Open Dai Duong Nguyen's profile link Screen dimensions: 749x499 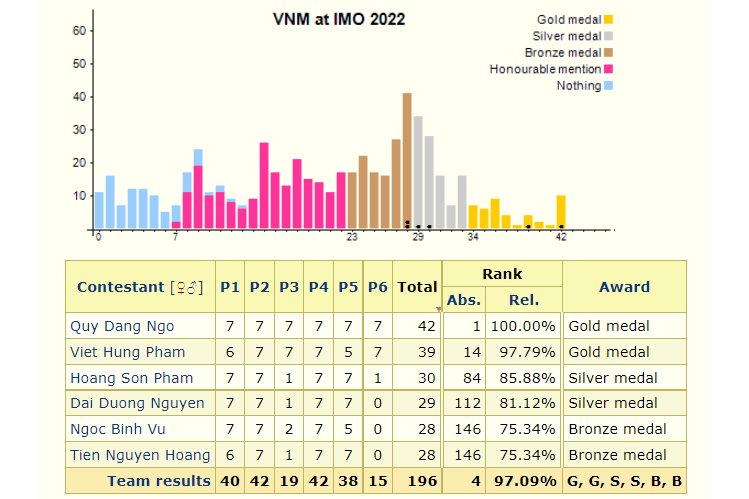[x=136, y=403]
